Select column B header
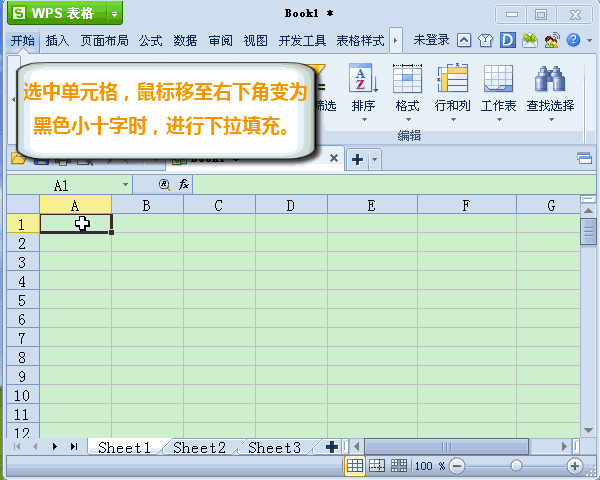The image size is (600, 480). point(147,204)
